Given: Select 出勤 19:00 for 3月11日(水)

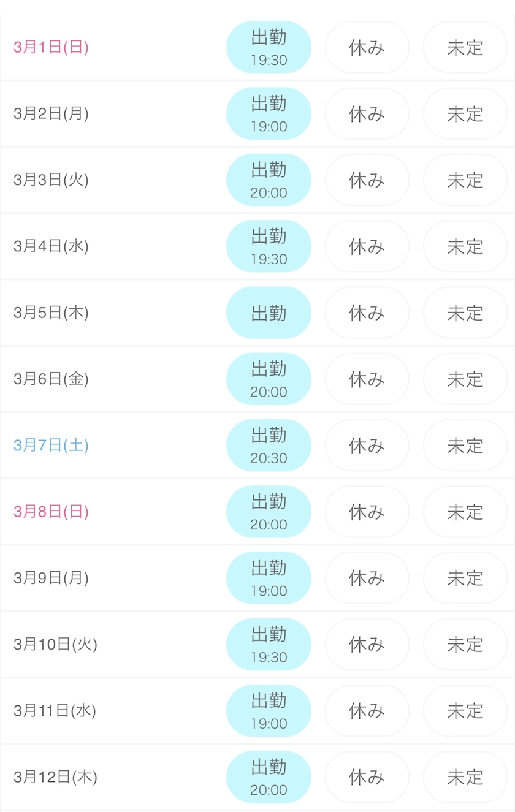Looking at the screenshot, I should tap(269, 711).
